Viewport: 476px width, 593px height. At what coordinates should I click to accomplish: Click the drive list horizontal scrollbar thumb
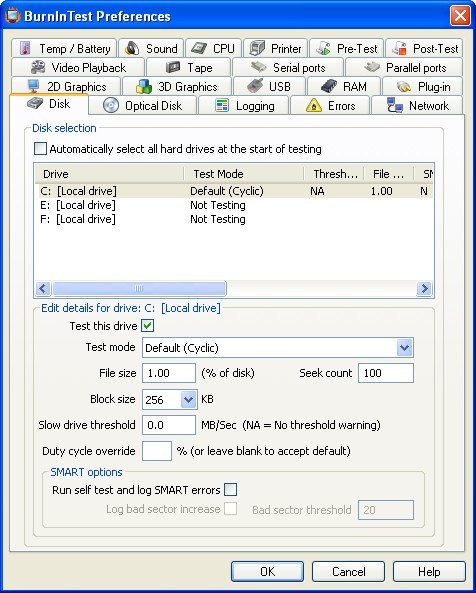[139, 289]
